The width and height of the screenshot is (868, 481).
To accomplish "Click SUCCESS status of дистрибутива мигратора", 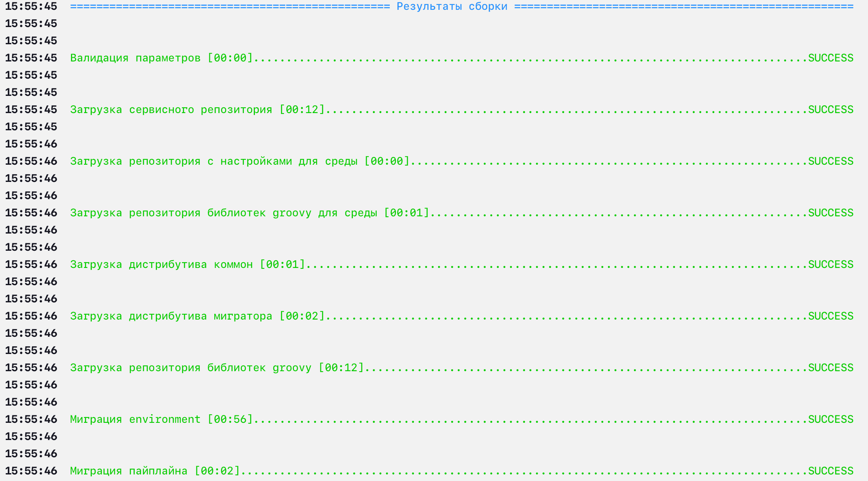I will pos(830,316).
